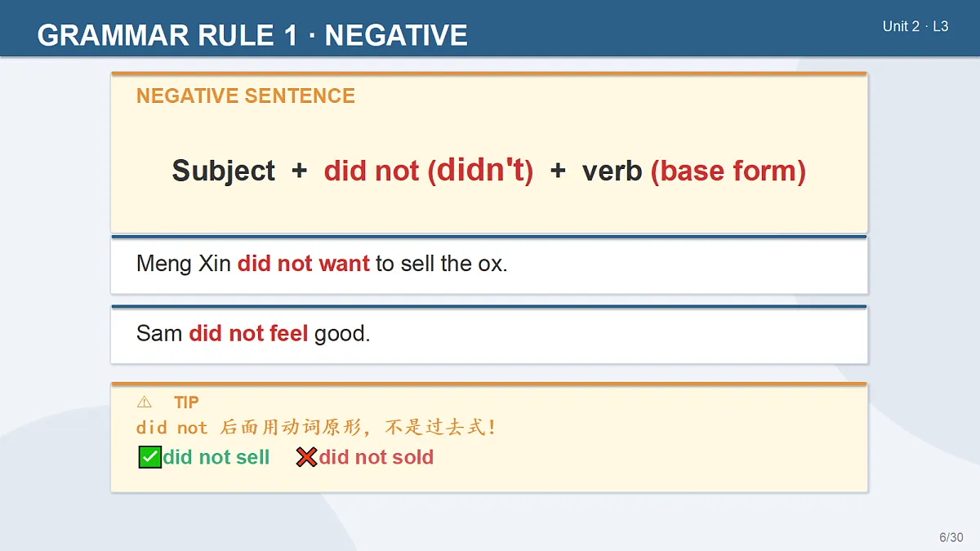This screenshot has width=980, height=551.
Task: Select the TIP heading label
Action: click(x=186, y=402)
